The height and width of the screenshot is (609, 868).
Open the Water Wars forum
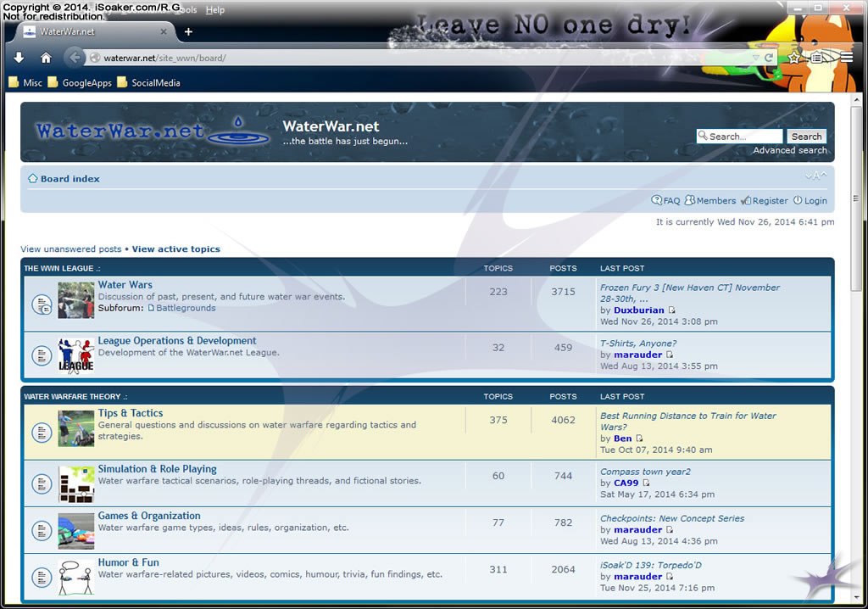click(x=125, y=285)
